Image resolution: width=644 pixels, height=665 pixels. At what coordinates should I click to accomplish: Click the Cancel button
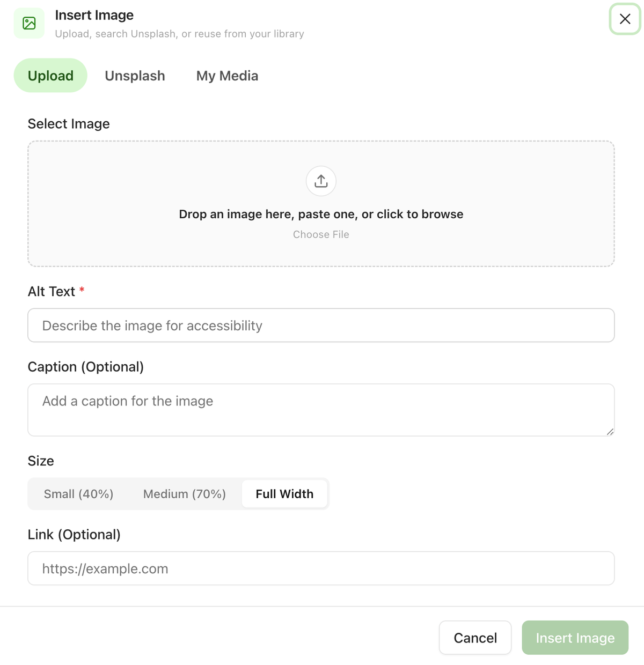pyautogui.click(x=475, y=638)
